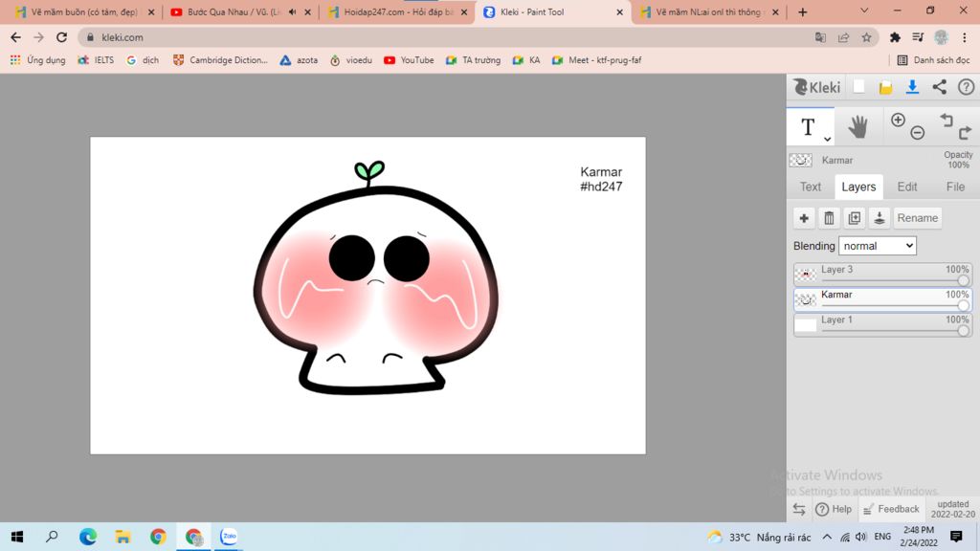The height and width of the screenshot is (551, 980).
Task: Translate this page icon in address bar
Action: tap(820, 37)
